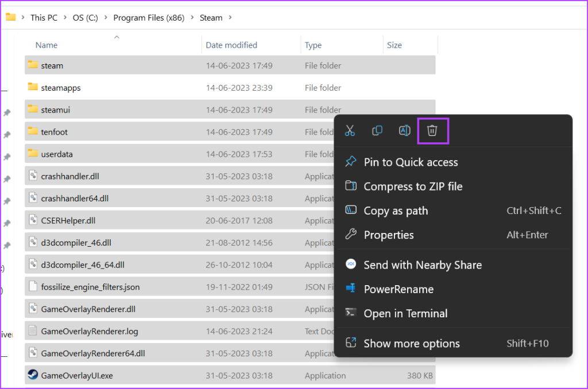Image resolution: width=588 pixels, height=389 pixels.
Task: Choose Compress to ZIP file
Action: [413, 186]
